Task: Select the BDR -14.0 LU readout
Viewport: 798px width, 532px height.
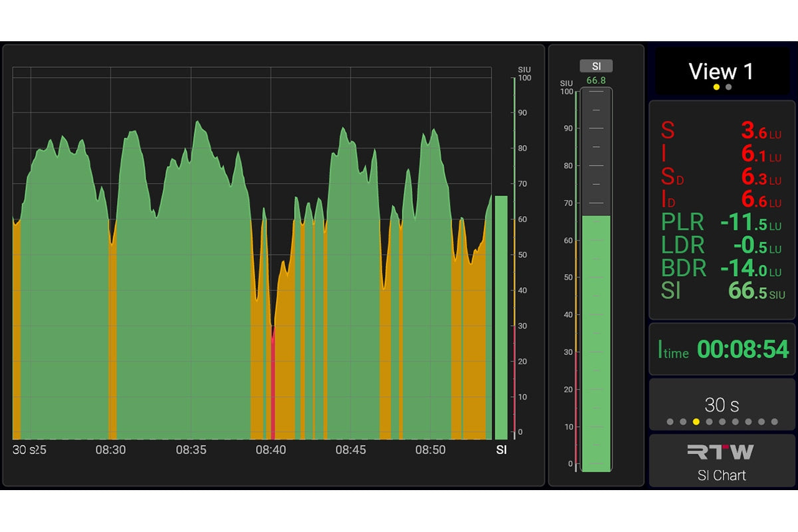Action: pyautogui.click(x=722, y=268)
